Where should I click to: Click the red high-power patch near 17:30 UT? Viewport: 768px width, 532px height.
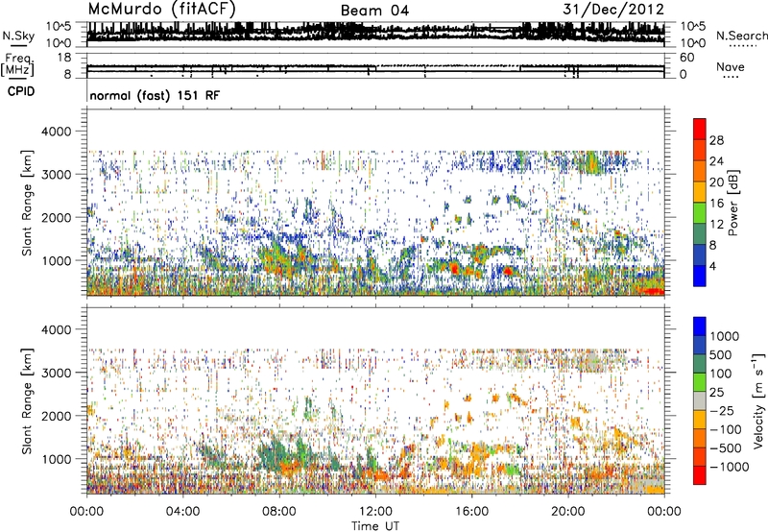[x=508, y=271]
